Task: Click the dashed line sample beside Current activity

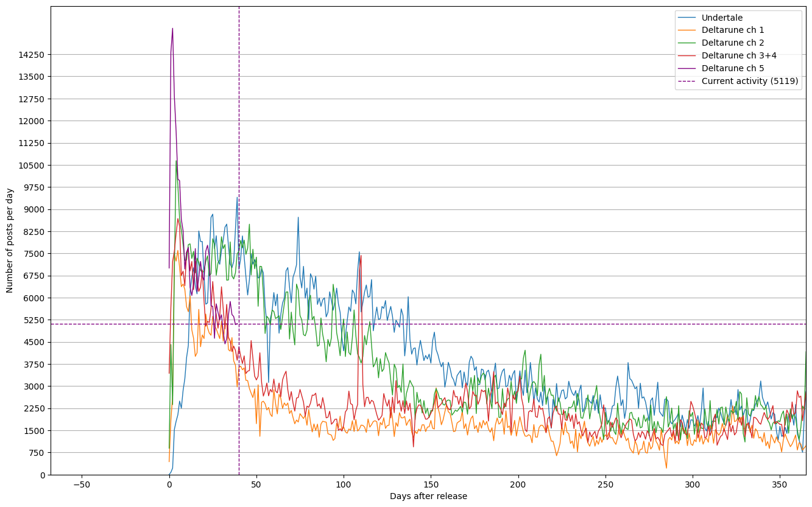Action: tap(688, 81)
